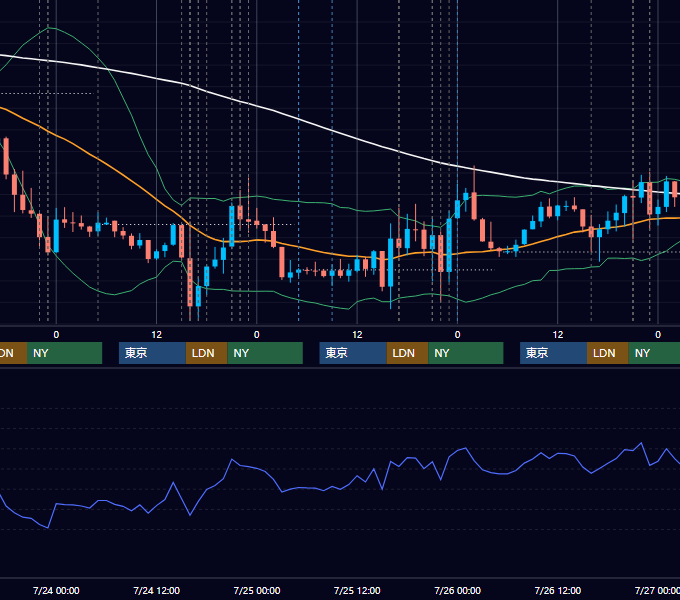Select the NY session bar above 7/24 00:00
Viewport: 680px width, 600px height.
(65, 353)
